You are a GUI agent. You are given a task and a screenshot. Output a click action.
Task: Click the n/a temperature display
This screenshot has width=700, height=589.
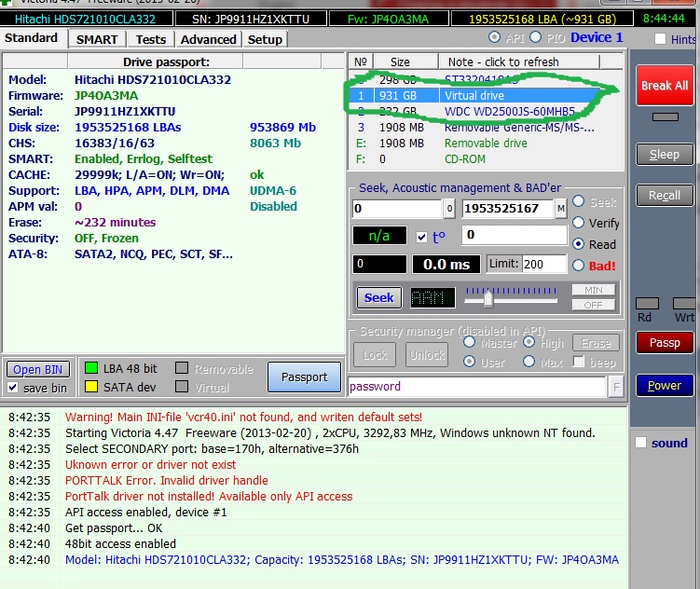pos(379,236)
